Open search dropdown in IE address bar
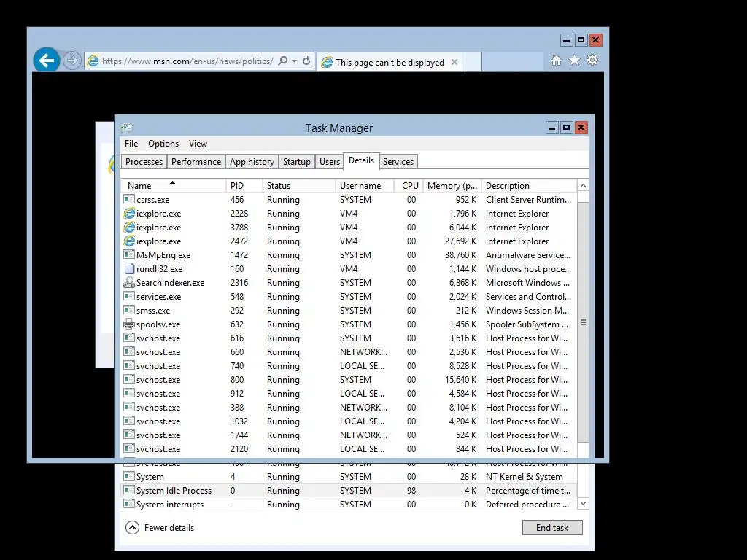 pyautogui.click(x=295, y=61)
